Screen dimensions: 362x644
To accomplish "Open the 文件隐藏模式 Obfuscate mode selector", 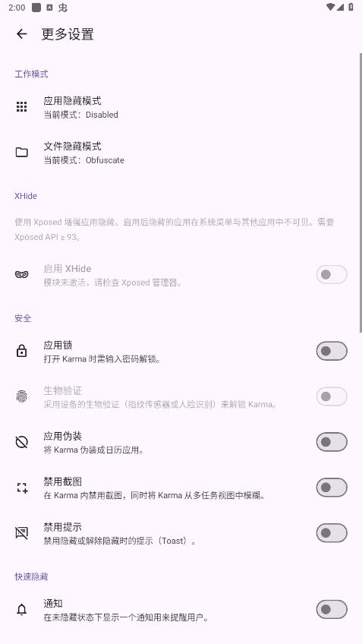I will point(181,153).
